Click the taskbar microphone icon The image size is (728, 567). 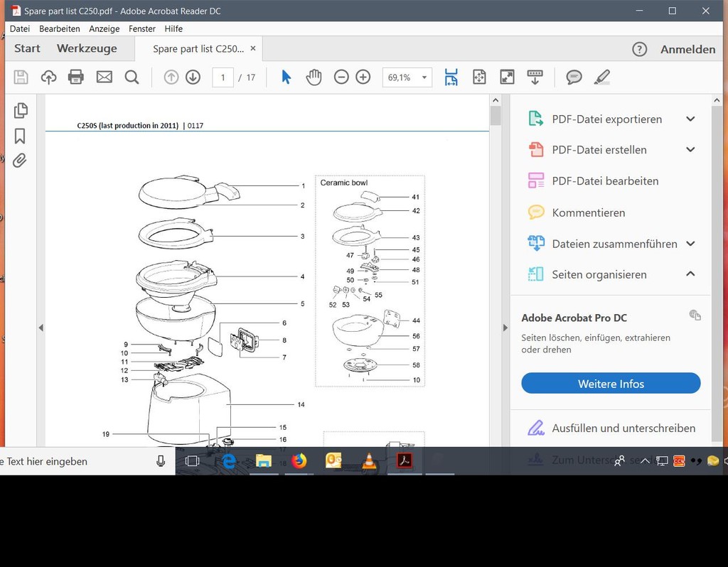coord(161,461)
